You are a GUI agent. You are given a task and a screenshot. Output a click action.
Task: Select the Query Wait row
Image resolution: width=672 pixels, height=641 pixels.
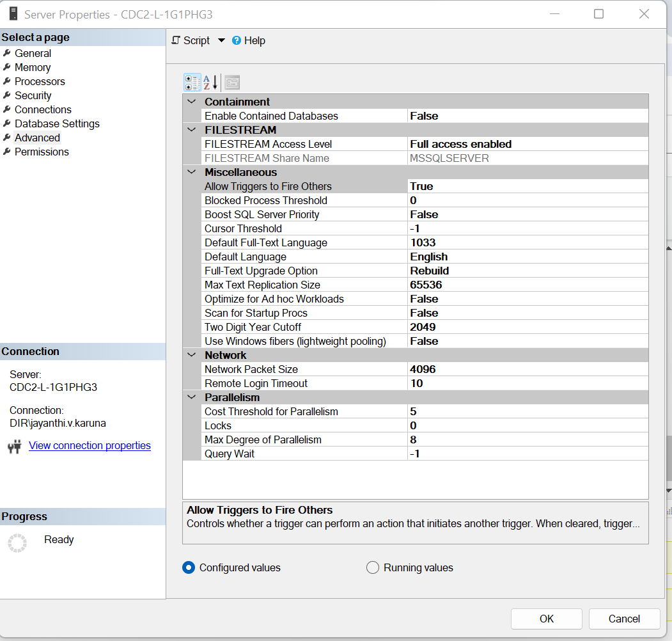pyautogui.click(x=425, y=454)
